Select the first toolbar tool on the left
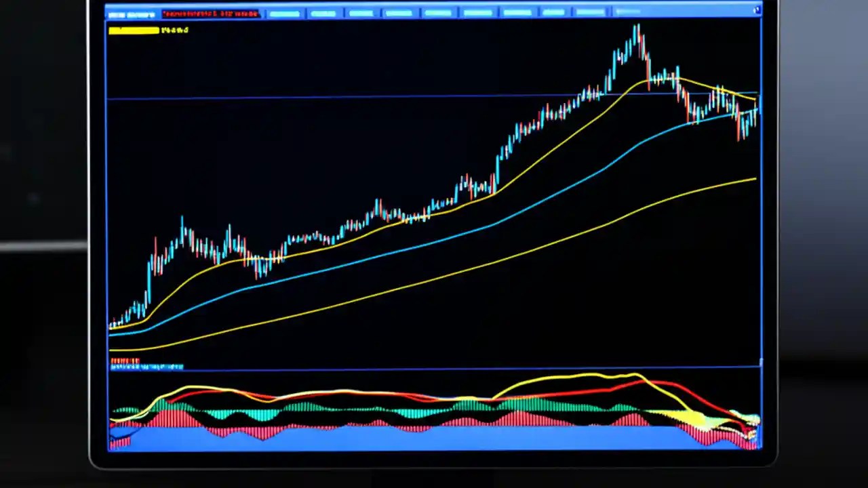Viewport: 868px width, 488px height. (x=285, y=14)
